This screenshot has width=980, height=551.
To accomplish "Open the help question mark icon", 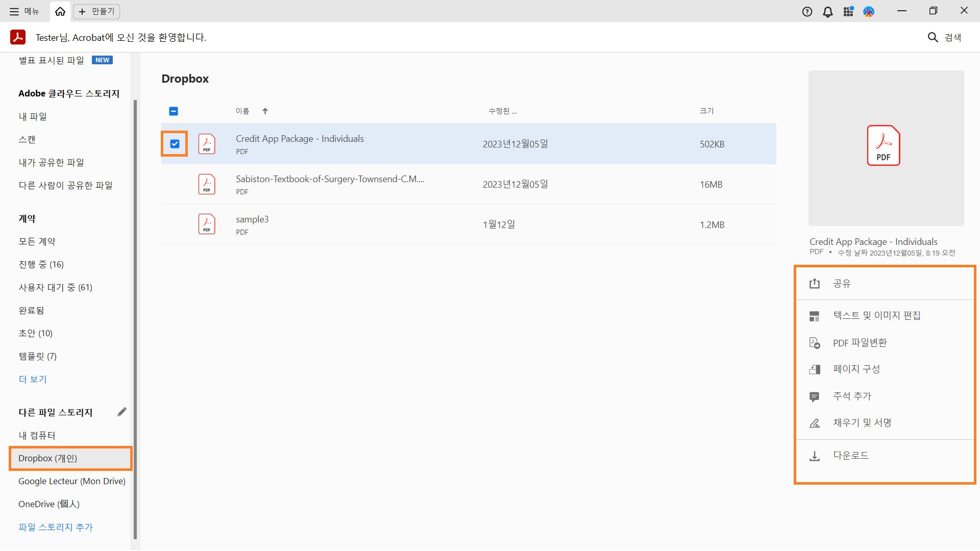I will point(807,12).
